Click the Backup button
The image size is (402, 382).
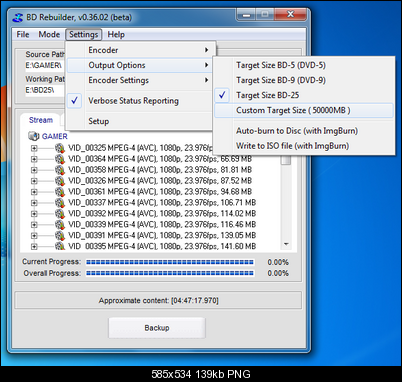pyautogui.click(x=157, y=328)
